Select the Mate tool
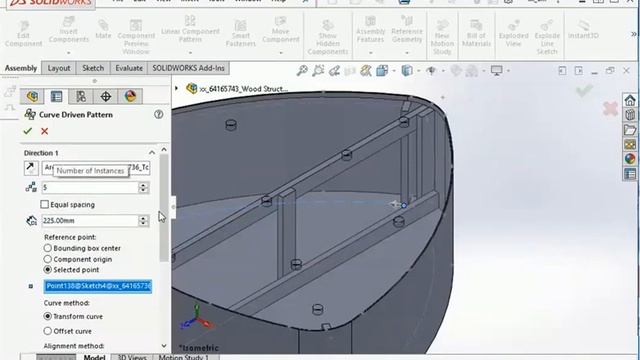This screenshot has height=360, width=640. 103,29
